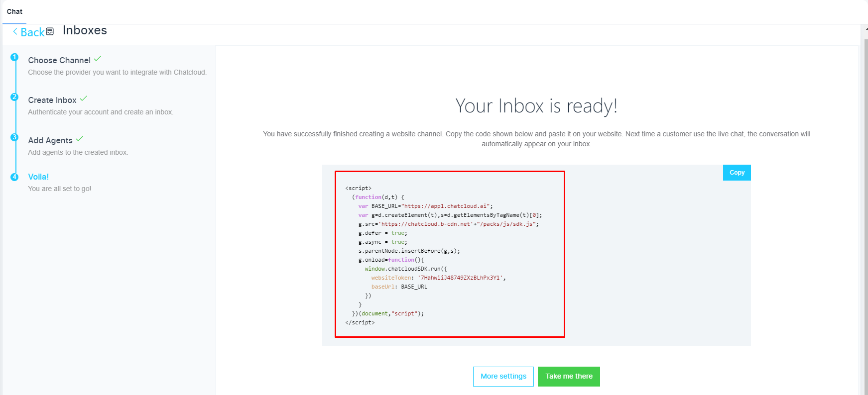Open the Chat tab
Viewport: 868px width, 395px height.
click(14, 11)
